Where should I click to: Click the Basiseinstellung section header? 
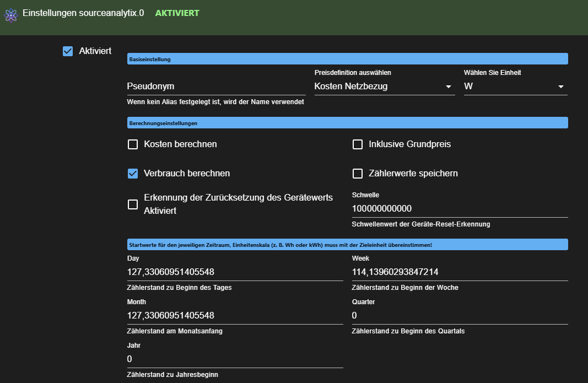pyautogui.click(x=347, y=60)
